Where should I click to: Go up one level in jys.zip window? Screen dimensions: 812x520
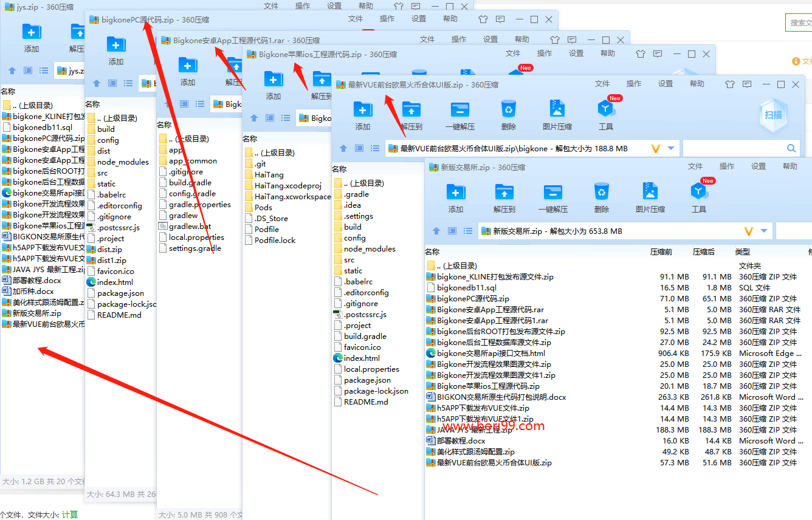click(12, 70)
